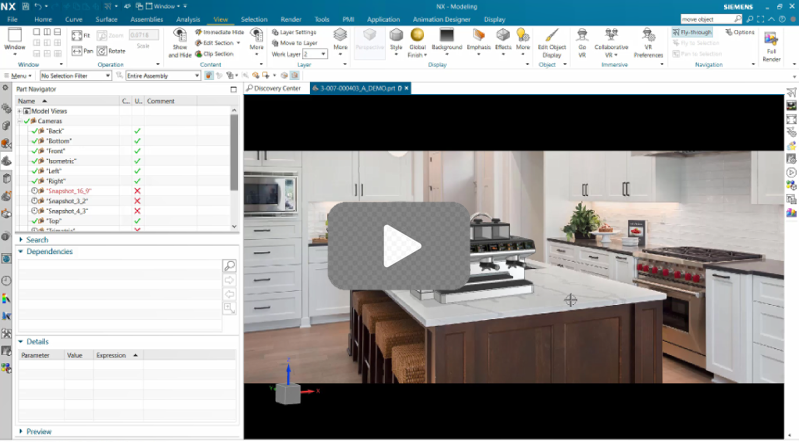Play the video in the viewport
Image resolution: width=801 pixels, height=442 pixels.
tap(401, 246)
